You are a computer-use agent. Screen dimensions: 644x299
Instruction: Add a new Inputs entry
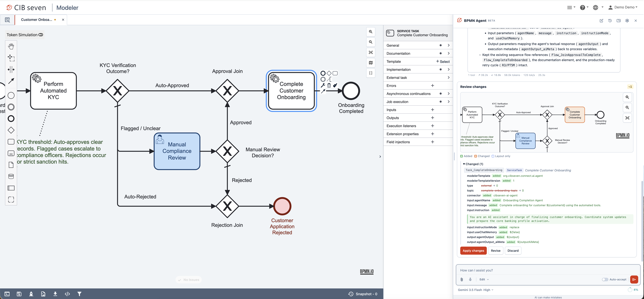(x=432, y=110)
